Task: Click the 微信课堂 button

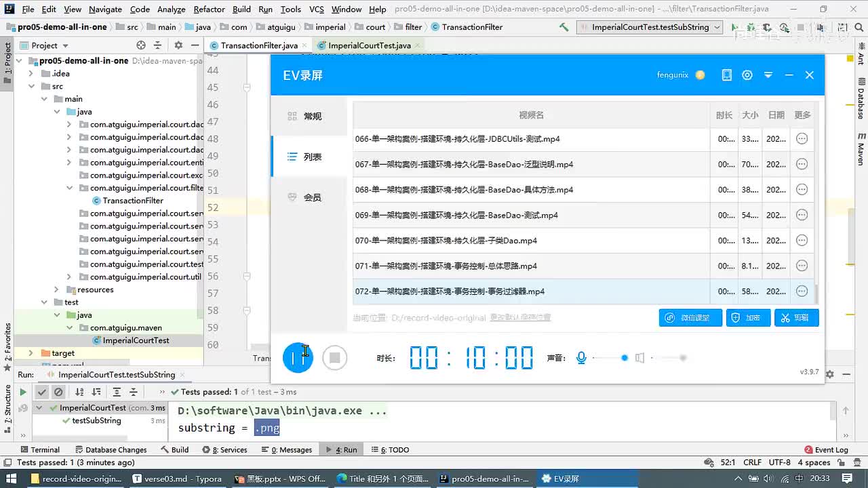Action: tap(690, 318)
